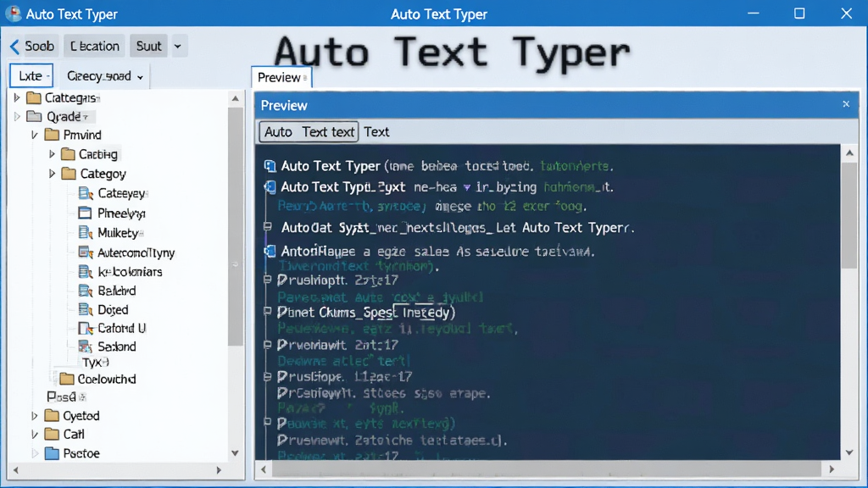The image size is (868, 488).
Task: Click the icon before Auto Text Typt_Zyxt line
Action: pyautogui.click(x=270, y=187)
